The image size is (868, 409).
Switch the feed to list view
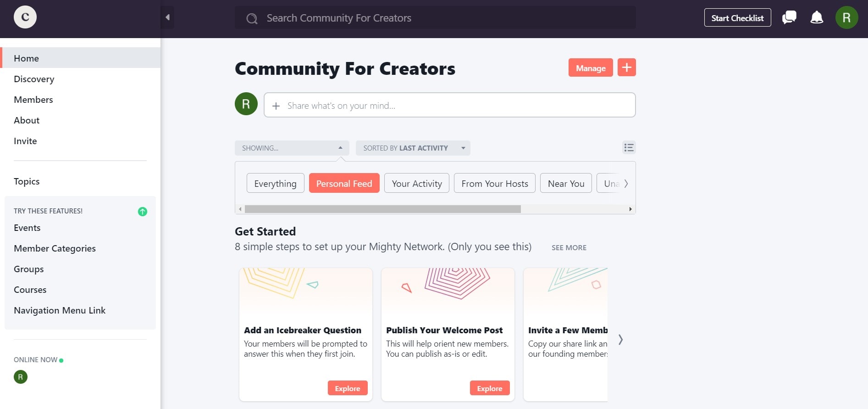tap(629, 147)
